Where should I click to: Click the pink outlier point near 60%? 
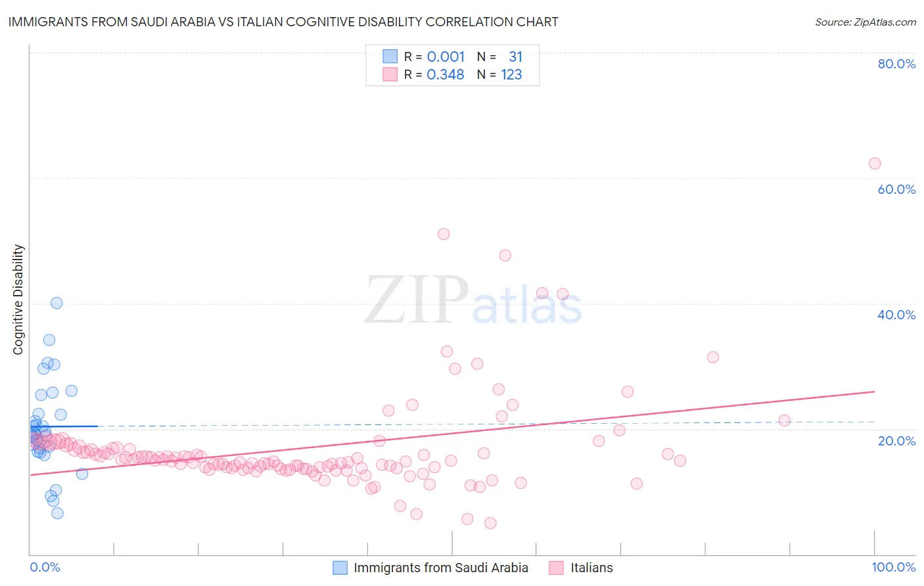point(875,164)
